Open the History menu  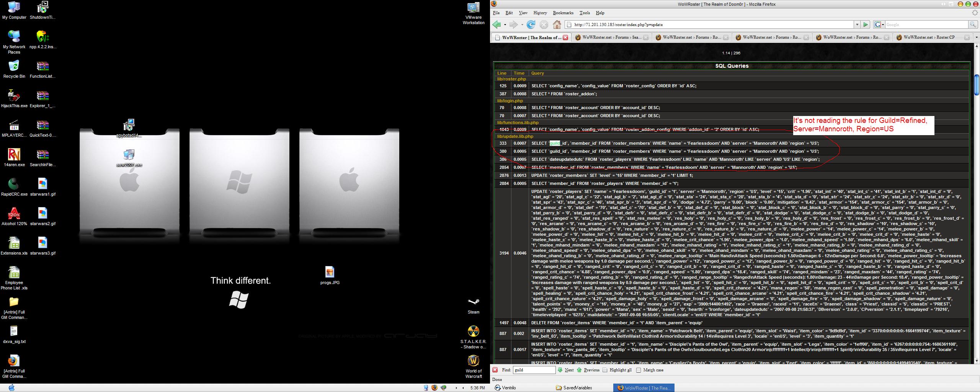(540, 13)
